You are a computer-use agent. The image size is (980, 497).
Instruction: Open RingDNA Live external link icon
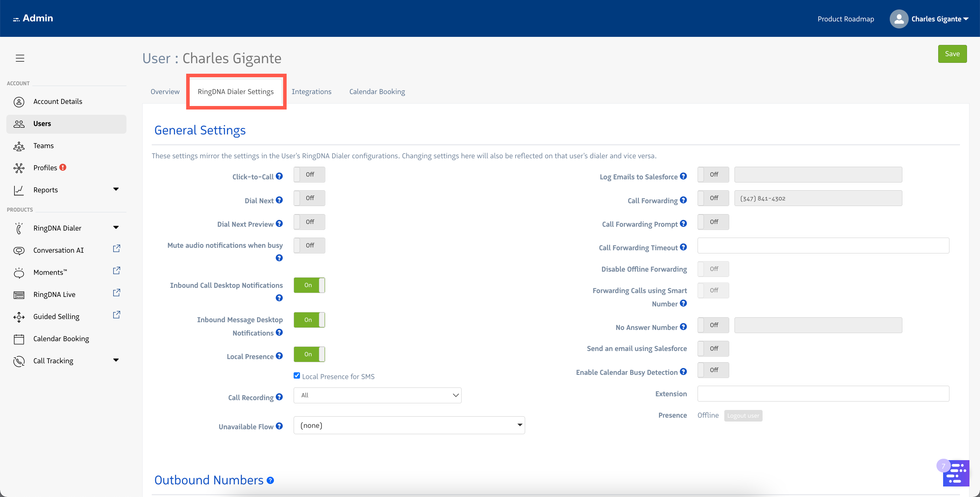pos(116,293)
